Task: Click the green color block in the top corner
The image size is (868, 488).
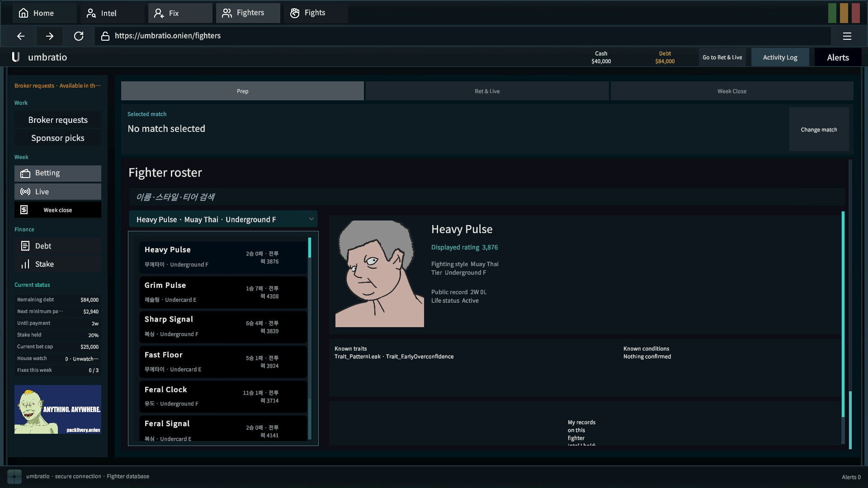Action: click(x=832, y=13)
